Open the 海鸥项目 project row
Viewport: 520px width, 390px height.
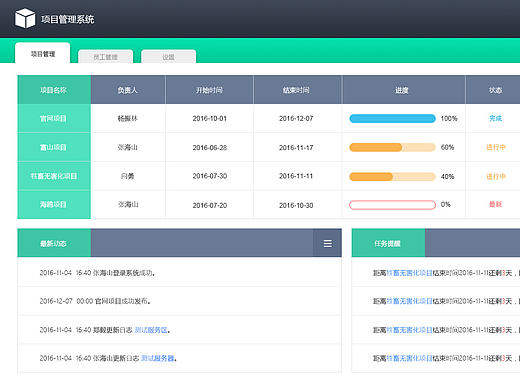(54, 204)
